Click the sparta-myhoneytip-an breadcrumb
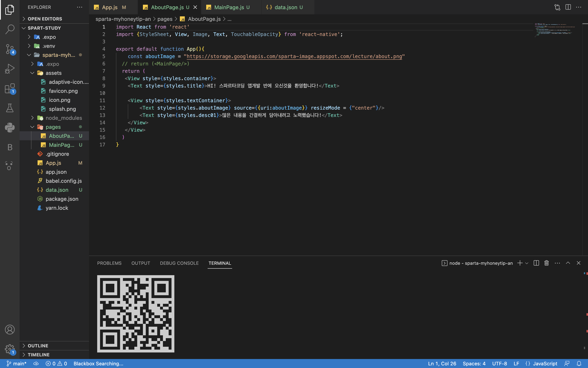The width and height of the screenshot is (588, 368). tap(123, 19)
